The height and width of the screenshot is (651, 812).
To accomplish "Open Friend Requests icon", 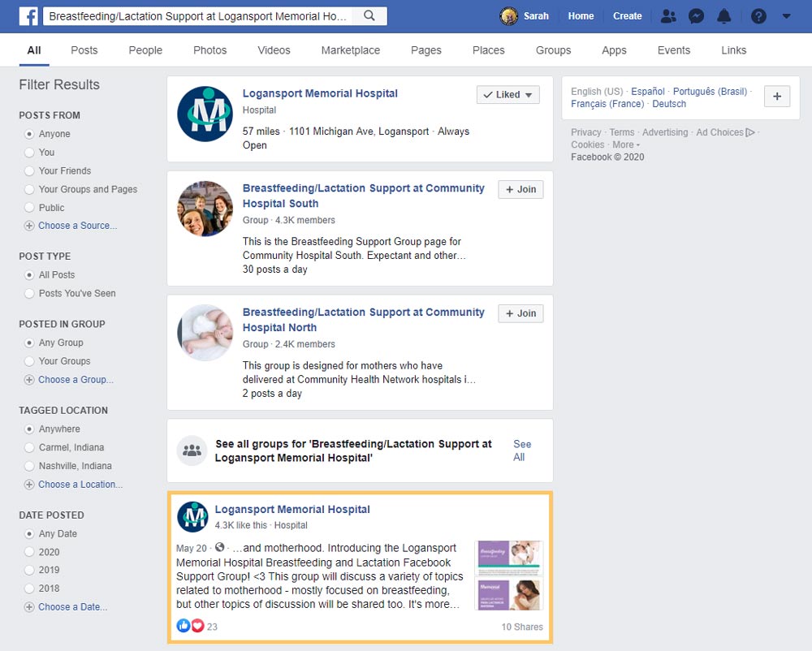I will (668, 16).
